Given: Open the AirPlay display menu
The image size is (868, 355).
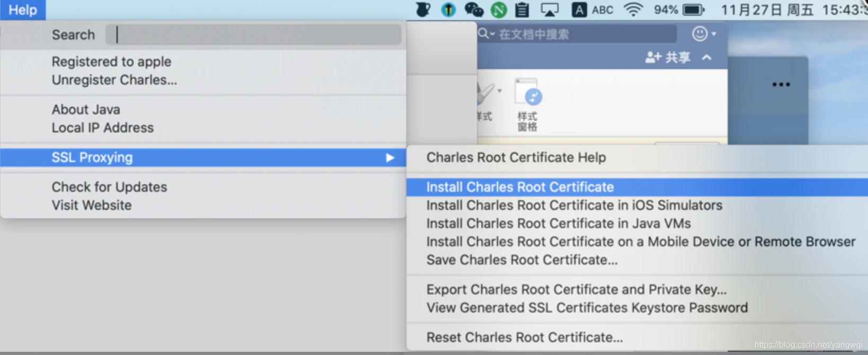Looking at the screenshot, I should (x=550, y=10).
